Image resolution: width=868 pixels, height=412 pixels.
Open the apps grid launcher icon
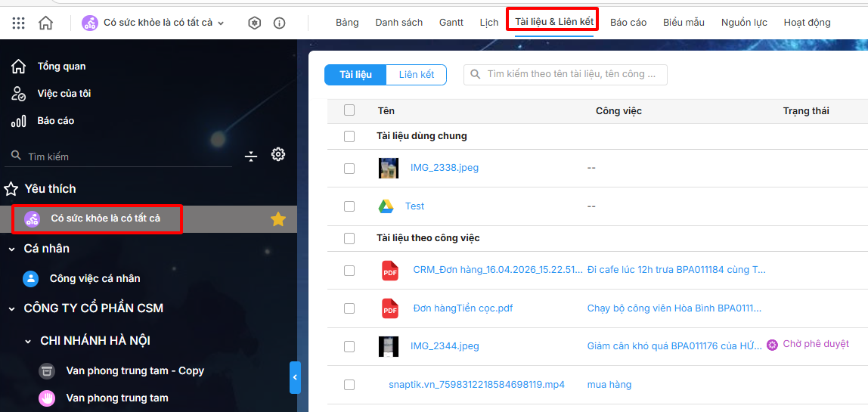[x=18, y=23]
